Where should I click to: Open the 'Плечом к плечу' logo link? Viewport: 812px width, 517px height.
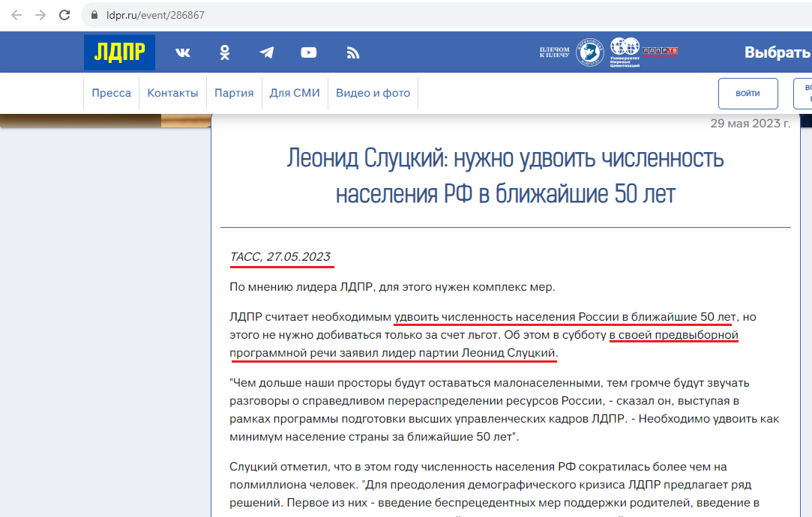tap(555, 52)
